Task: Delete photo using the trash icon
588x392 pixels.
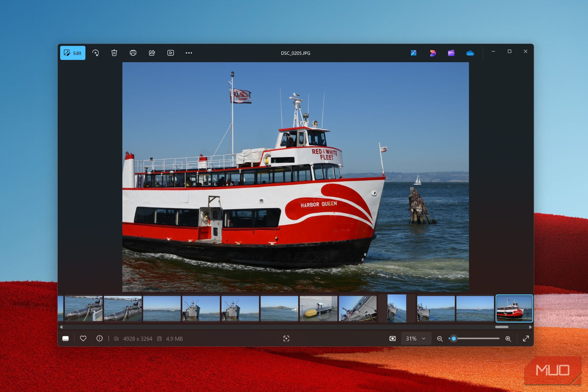Action: click(114, 53)
